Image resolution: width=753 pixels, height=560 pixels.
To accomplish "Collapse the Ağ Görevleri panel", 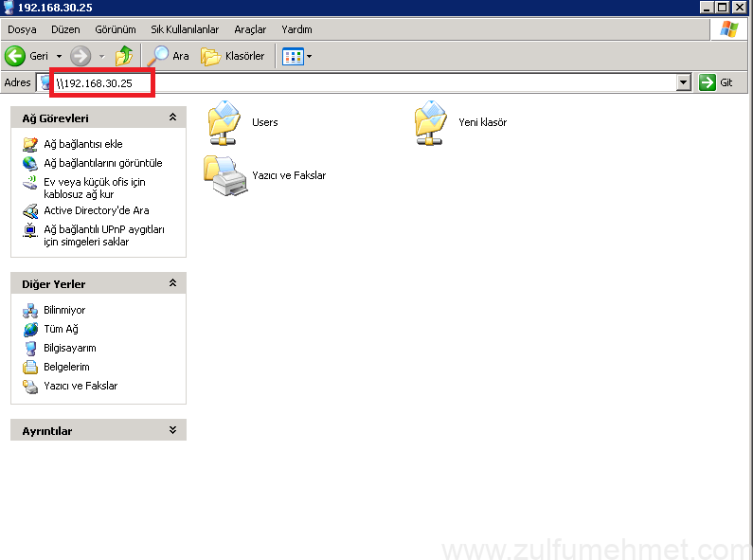I will click(x=172, y=117).
